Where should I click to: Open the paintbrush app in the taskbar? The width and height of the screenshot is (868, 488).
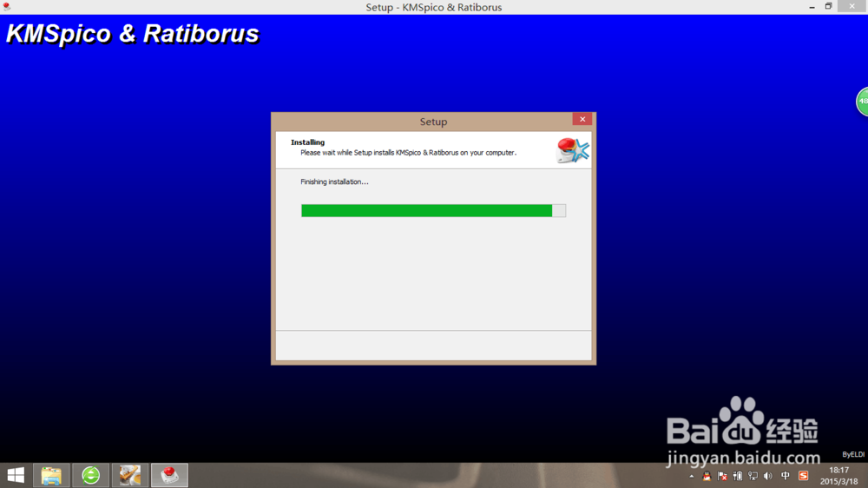[130, 475]
